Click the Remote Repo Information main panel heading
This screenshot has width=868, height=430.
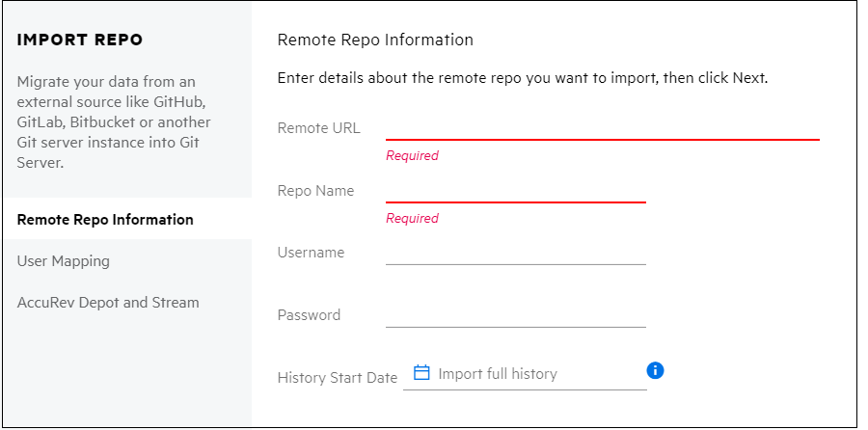[x=375, y=40]
